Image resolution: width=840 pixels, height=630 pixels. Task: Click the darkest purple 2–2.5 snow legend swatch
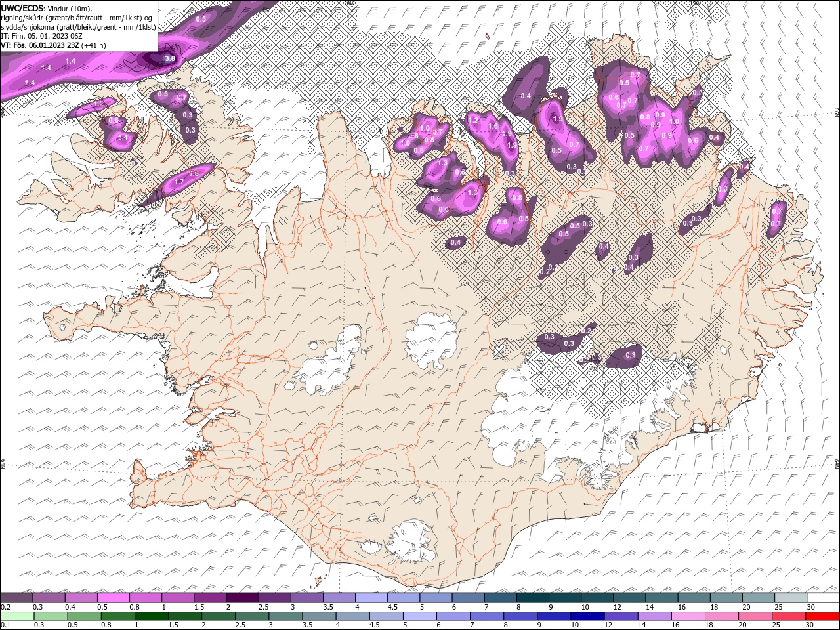pyautogui.click(x=242, y=598)
